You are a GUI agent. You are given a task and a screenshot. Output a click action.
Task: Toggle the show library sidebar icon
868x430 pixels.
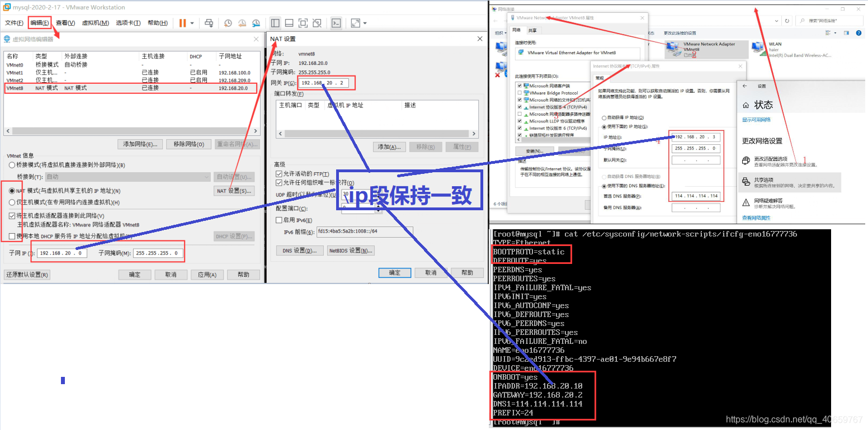(x=275, y=23)
